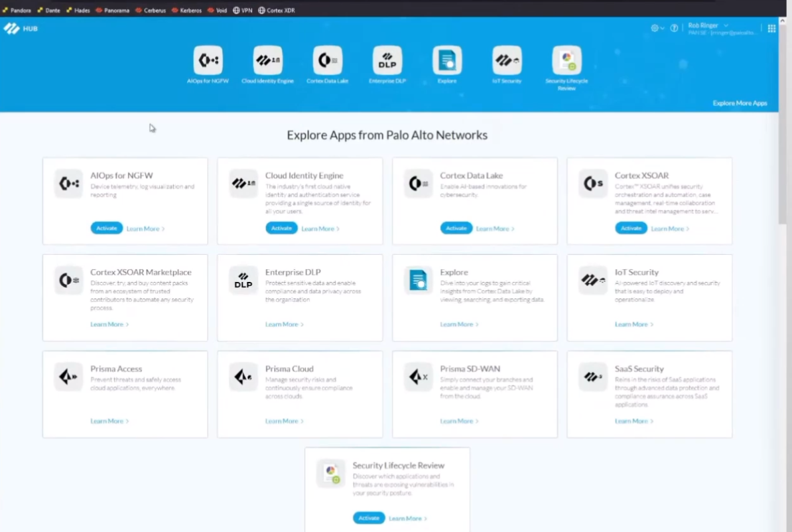This screenshot has width=792, height=532.
Task: Open Learn More for SaaS Security
Action: (x=634, y=421)
